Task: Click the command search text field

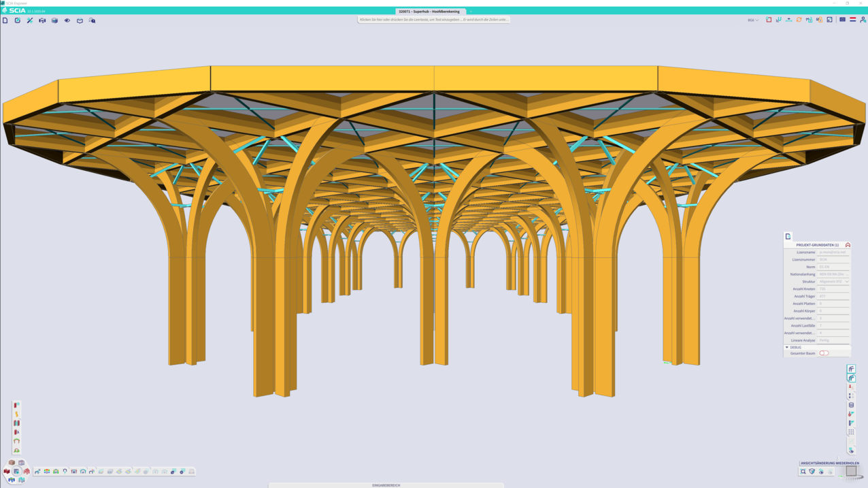Action: (x=434, y=20)
